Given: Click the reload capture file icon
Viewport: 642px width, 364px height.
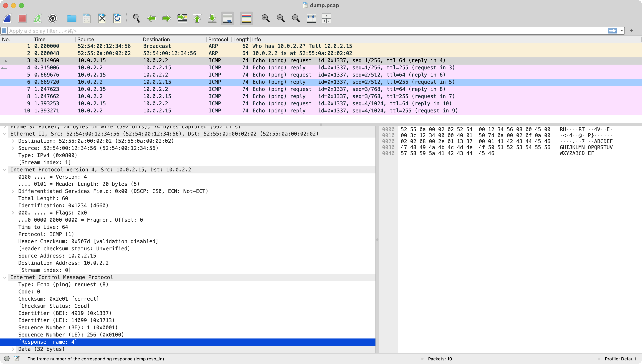Looking at the screenshot, I should 117,19.
